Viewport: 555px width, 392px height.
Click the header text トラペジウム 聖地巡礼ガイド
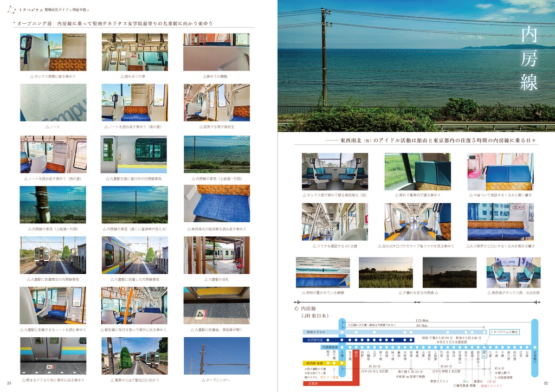coord(44,10)
